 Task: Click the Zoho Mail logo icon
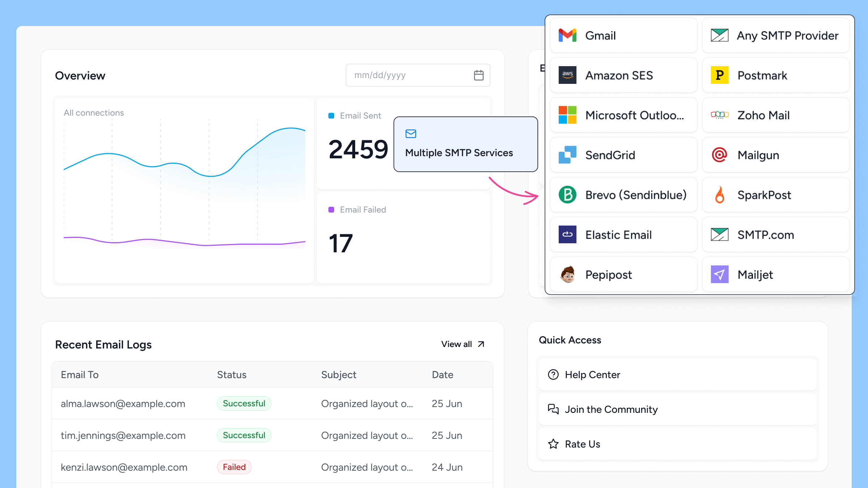pos(720,115)
